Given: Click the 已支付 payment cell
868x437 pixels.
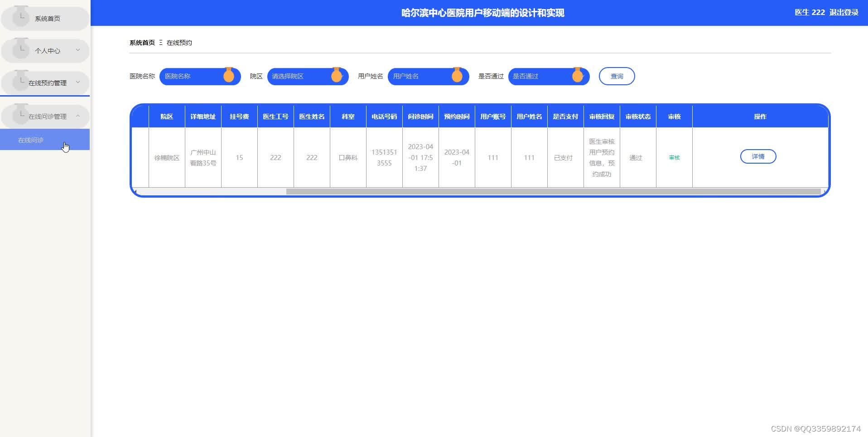Looking at the screenshot, I should [565, 158].
